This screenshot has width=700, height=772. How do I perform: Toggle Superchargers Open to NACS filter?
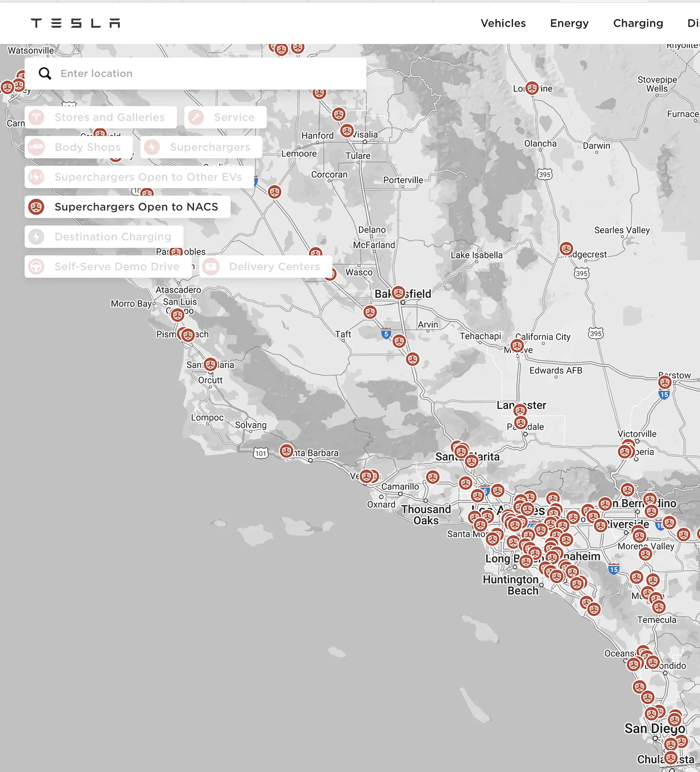coord(127,207)
